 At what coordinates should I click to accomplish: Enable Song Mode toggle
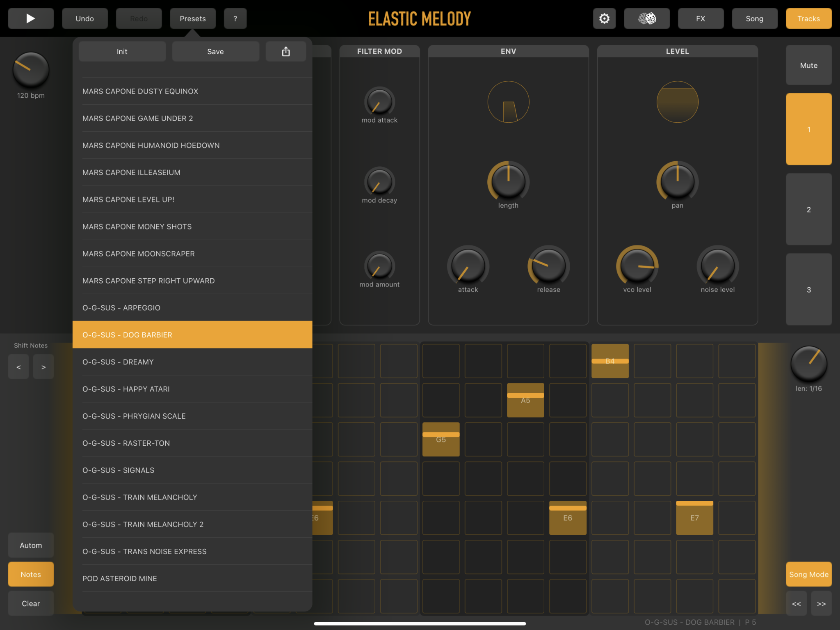808,574
